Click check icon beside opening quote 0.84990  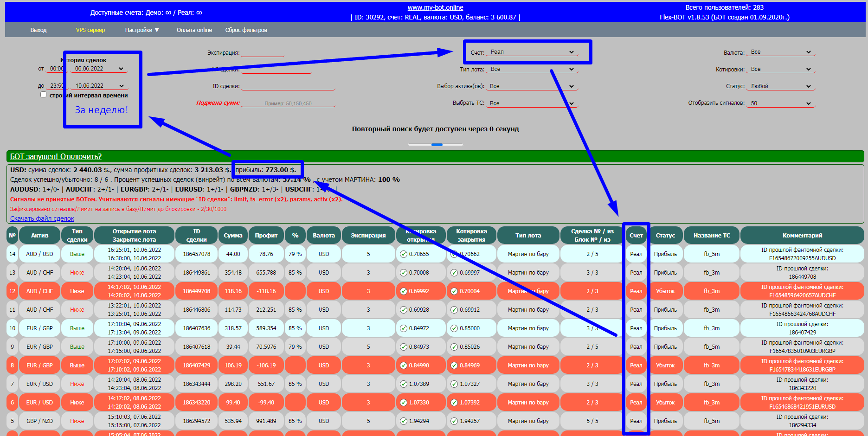[x=404, y=365]
